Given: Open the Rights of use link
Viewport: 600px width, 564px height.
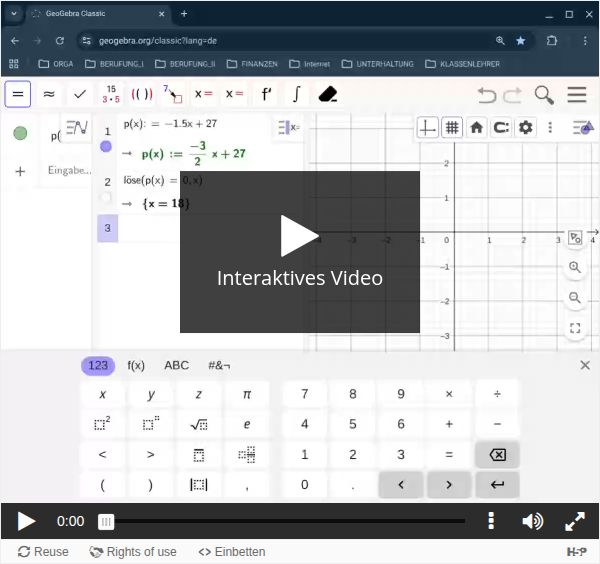Looking at the screenshot, I should pos(133,552).
